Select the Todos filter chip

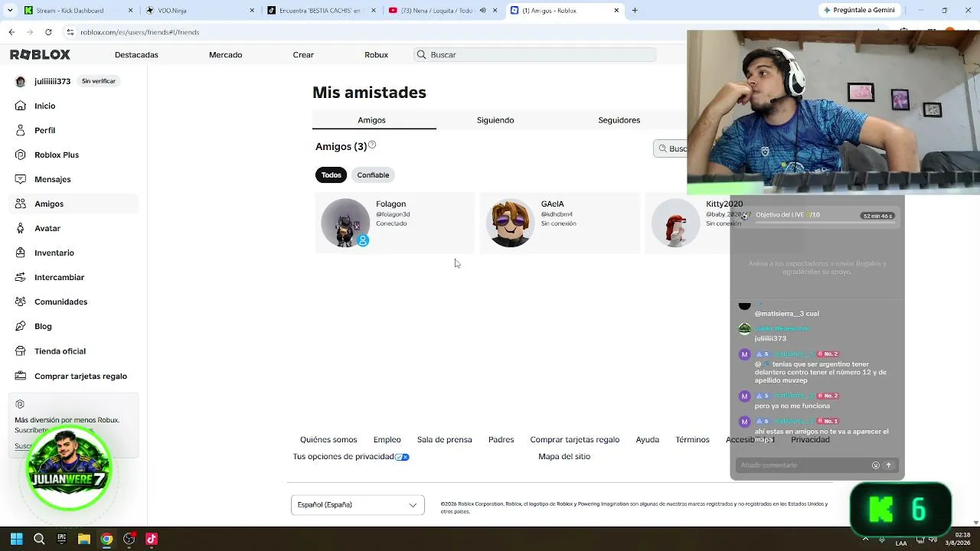[332, 175]
